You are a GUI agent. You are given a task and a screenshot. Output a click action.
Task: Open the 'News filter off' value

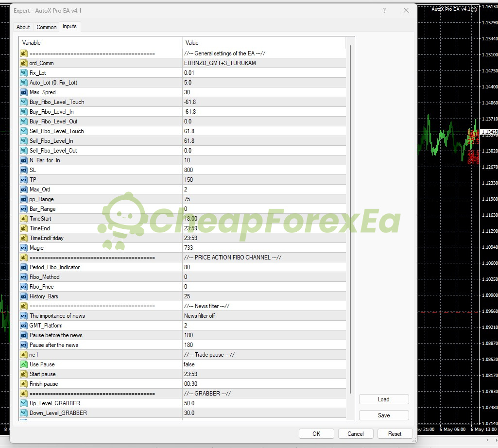pyautogui.click(x=264, y=316)
